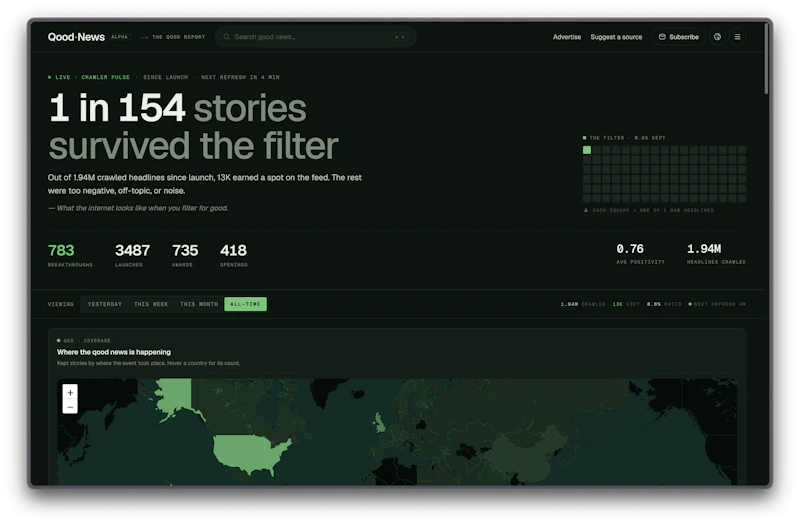This screenshot has width=800, height=525.
Task: Click the 'Each square = one of' caption
Action: tap(648, 210)
